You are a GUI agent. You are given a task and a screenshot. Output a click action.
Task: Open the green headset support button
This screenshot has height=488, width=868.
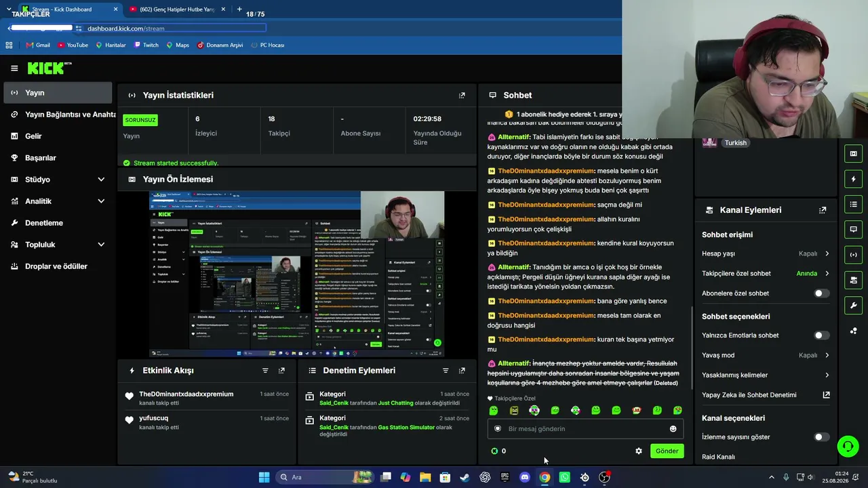point(848,446)
